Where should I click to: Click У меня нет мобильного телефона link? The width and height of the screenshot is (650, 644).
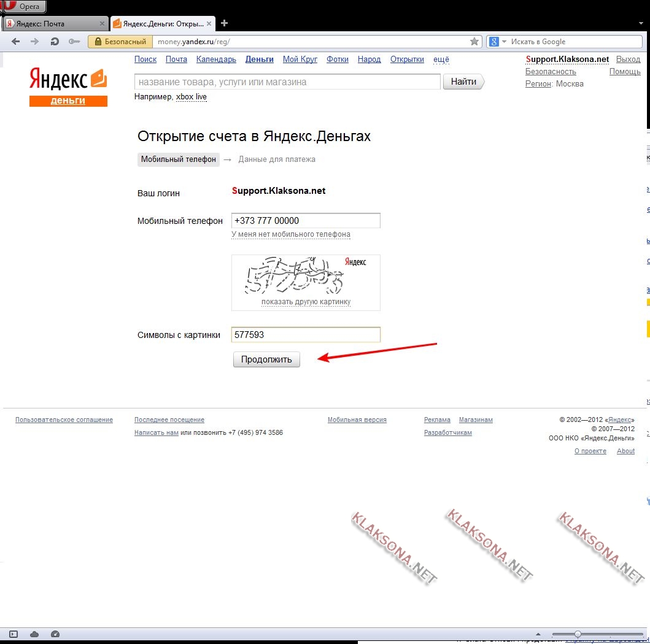(290, 234)
